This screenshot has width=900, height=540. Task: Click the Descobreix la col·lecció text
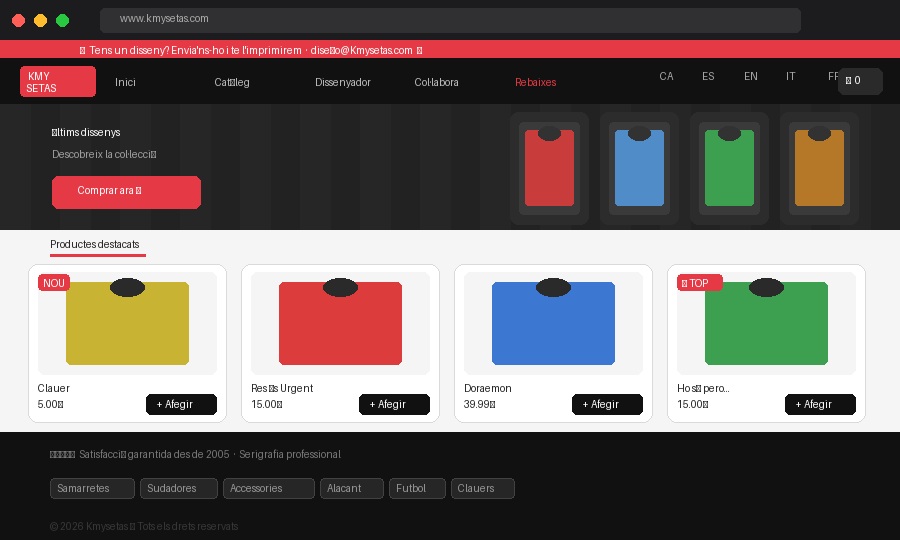104,154
